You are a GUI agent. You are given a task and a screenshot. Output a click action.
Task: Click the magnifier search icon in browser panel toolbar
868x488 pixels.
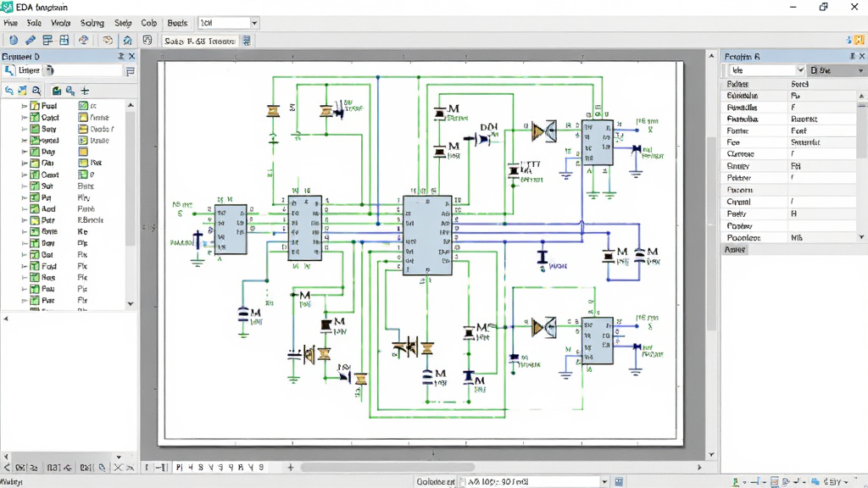pyautogui.click(x=36, y=91)
